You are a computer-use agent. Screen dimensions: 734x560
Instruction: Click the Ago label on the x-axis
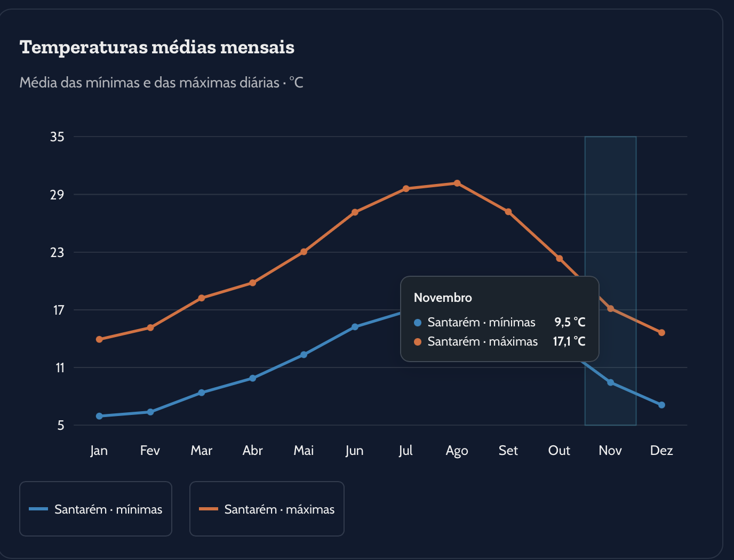click(457, 451)
